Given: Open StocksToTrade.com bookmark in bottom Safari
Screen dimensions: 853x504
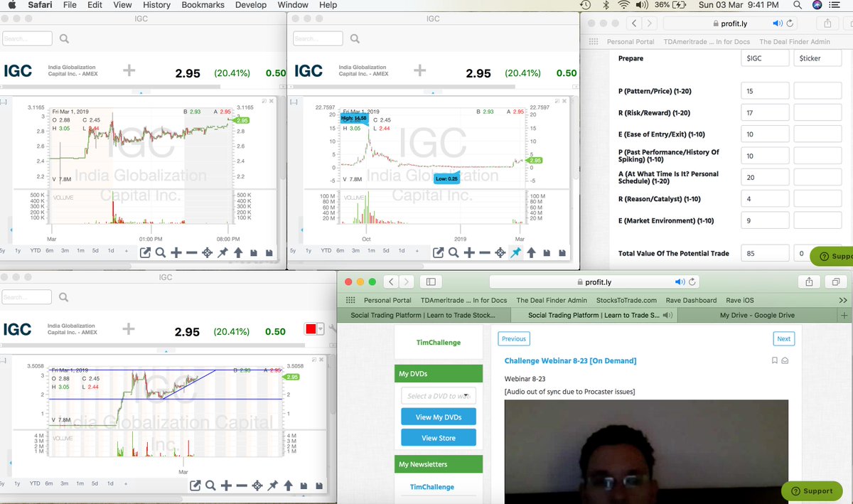Looking at the screenshot, I should (x=627, y=300).
